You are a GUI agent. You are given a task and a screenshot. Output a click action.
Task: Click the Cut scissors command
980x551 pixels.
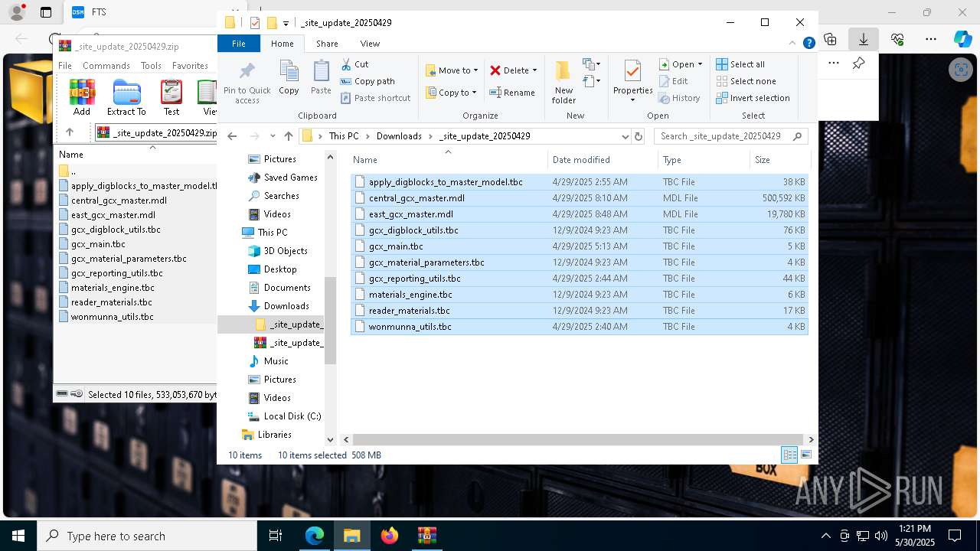tap(354, 64)
